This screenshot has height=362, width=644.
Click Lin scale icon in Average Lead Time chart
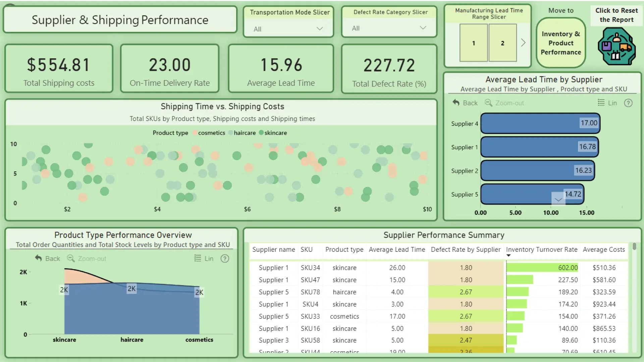(601, 103)
